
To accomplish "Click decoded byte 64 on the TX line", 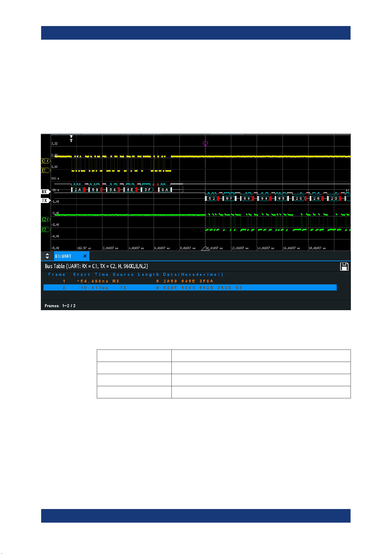I will coord(264,199).
